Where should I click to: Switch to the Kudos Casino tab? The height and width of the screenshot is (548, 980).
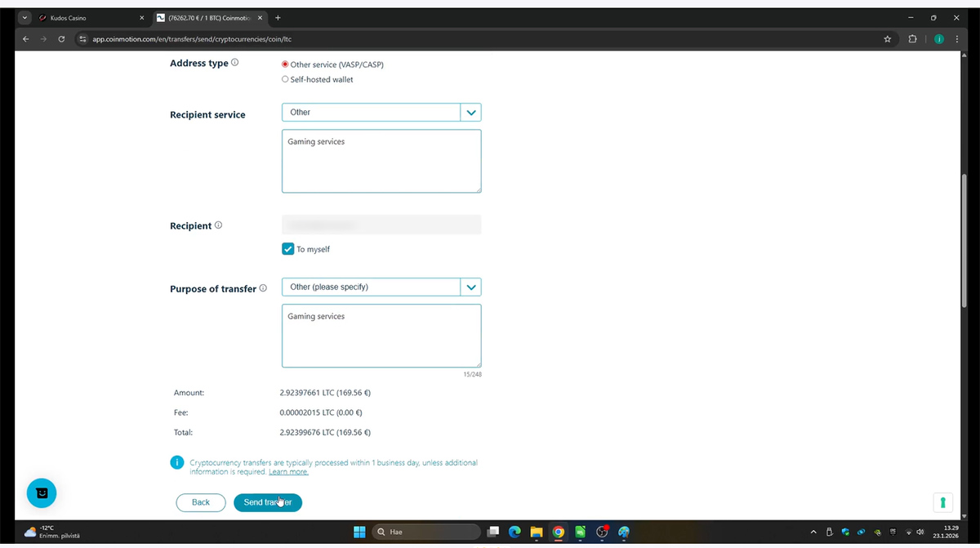click(90, 17)
